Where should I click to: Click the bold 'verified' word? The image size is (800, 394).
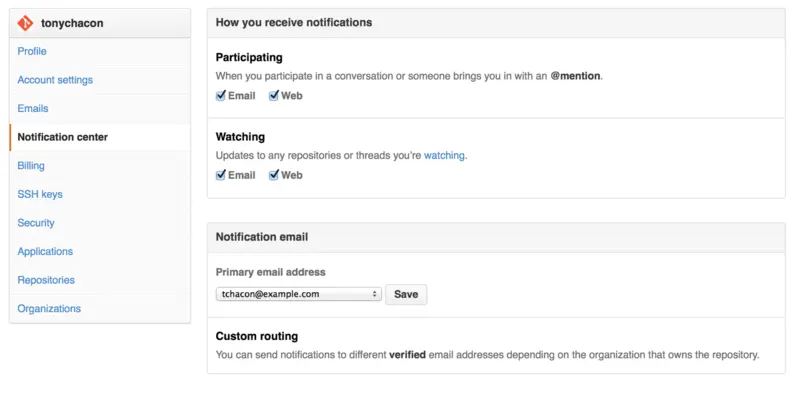click(x=407, y=355)
